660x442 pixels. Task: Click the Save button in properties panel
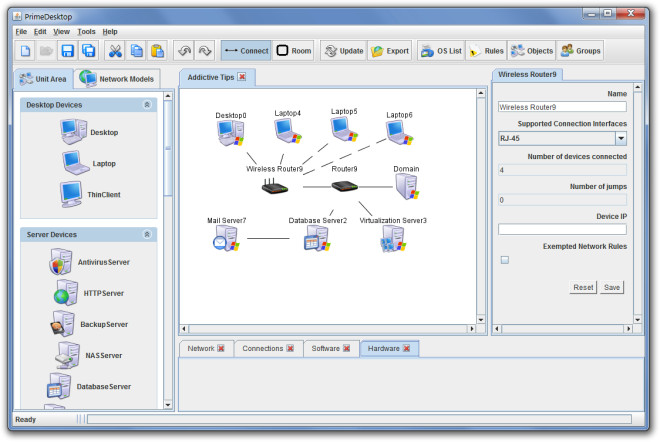tap(612, 287)
